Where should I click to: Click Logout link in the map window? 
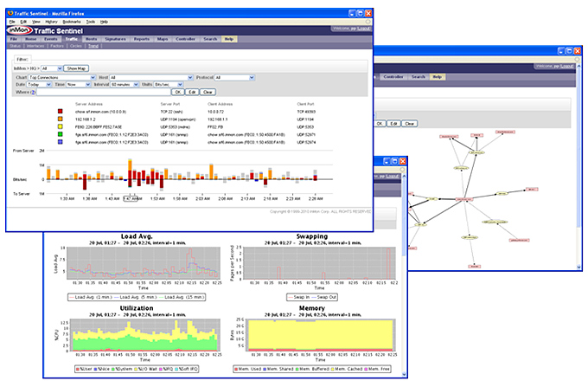tap(566, 66)
